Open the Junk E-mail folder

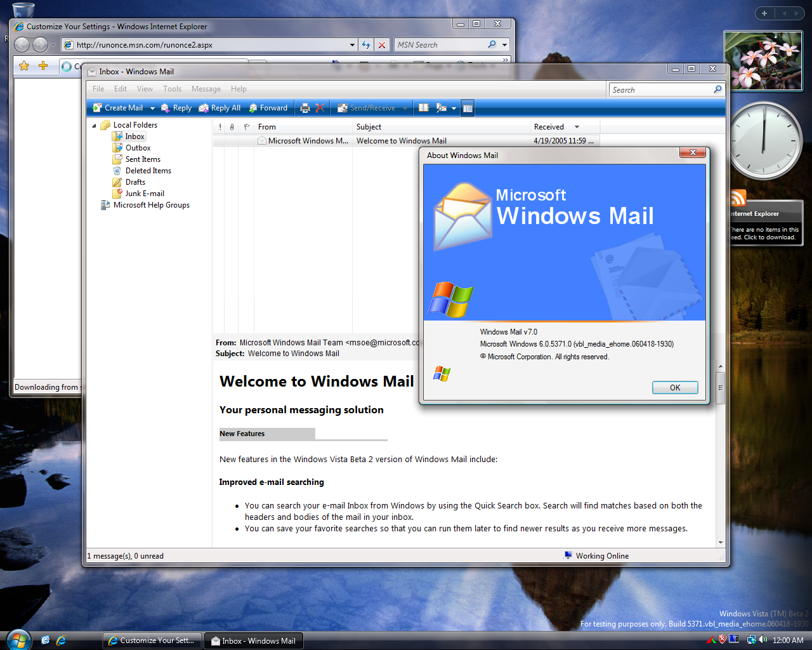coord(145,194)
